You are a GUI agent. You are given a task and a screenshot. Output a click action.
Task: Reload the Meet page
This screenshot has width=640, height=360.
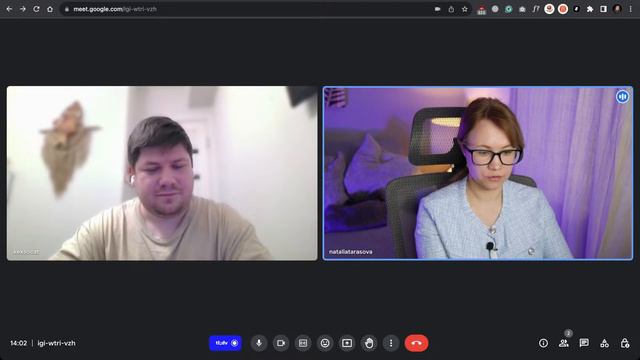pos(36,9)
